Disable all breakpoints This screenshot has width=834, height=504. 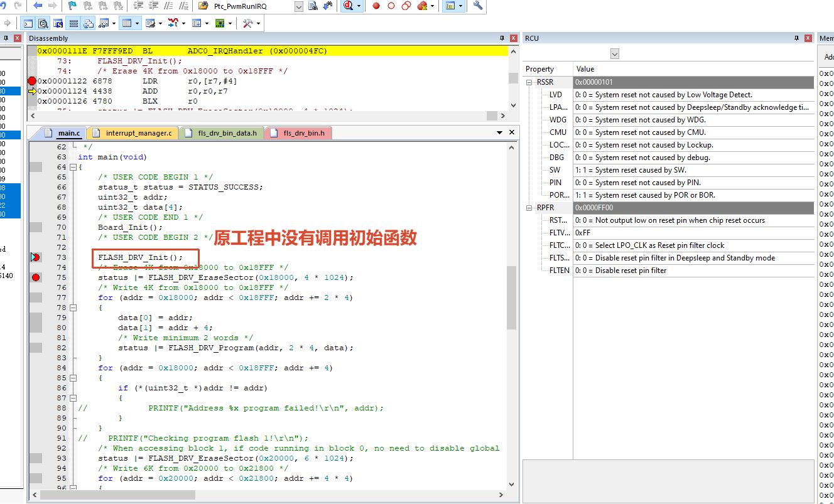click(x=406, y=6)
